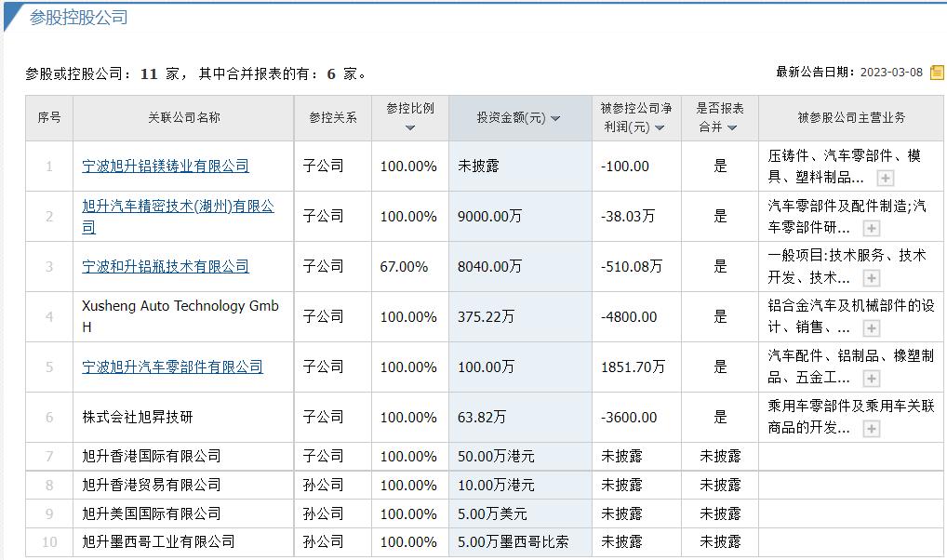This screenshot has height=560, width=947.
Task: Click the blue banner arrow beside 参股控股公司
Action: [11, 16]
